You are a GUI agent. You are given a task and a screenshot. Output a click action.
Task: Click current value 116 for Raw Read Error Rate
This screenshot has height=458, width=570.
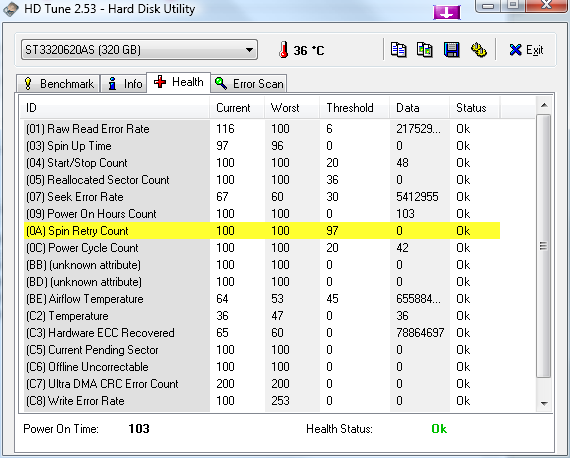click(x=225, y=129)
